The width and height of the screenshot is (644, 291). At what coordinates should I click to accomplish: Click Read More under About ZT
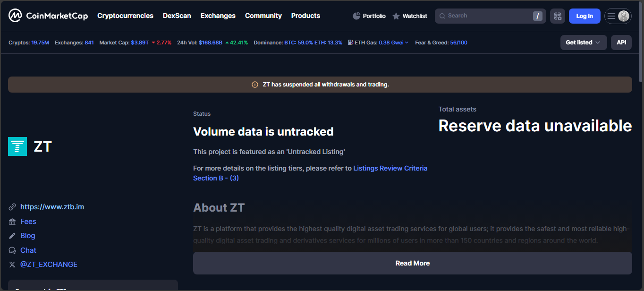[412, 263]
